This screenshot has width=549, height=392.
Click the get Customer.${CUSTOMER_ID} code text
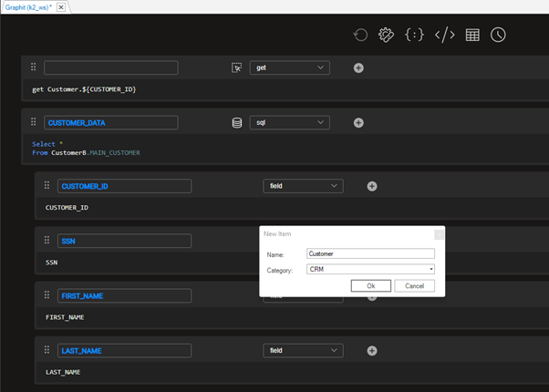click(84, 89)
